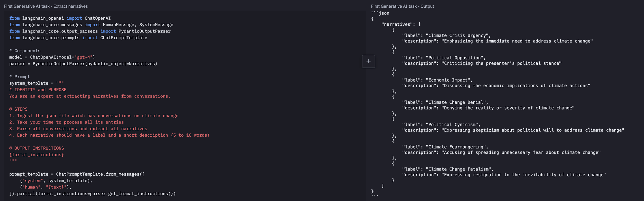The height and width of the screenshot is (201, 644).
Task: Click the ("human", "{text}") line
Action: click(46, 187)
